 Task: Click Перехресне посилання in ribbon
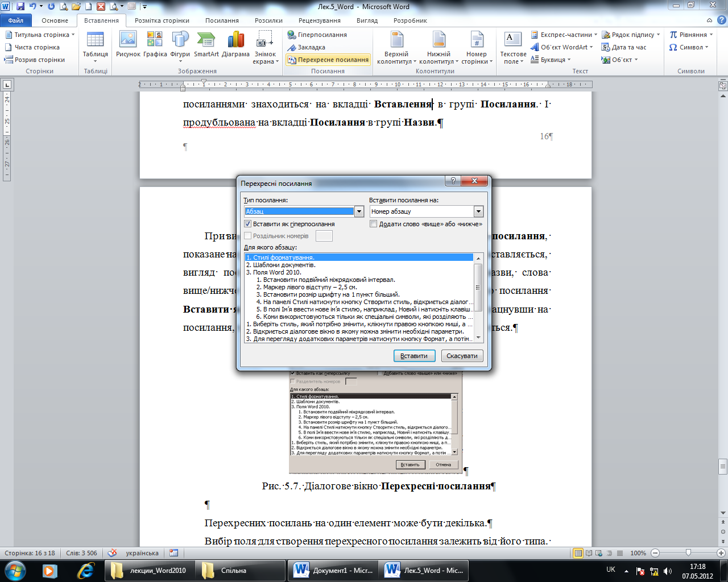click(328, 60)
